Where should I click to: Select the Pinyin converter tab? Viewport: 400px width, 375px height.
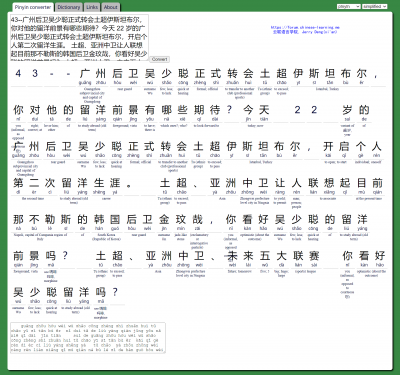tap(33, 7)
